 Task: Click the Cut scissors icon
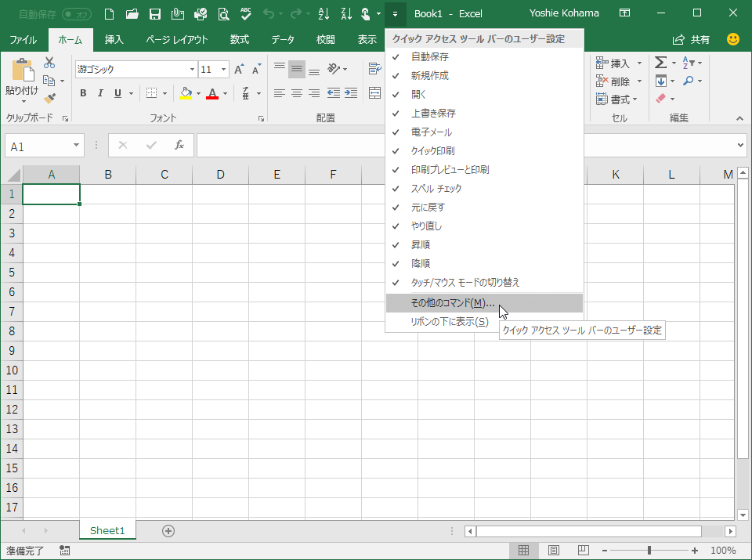coord(49,63)
